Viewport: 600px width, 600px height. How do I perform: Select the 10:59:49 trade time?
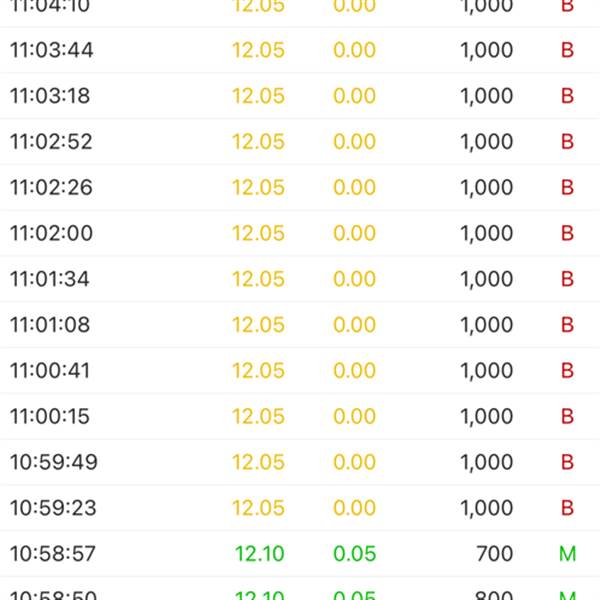click(x=54, y=462)
